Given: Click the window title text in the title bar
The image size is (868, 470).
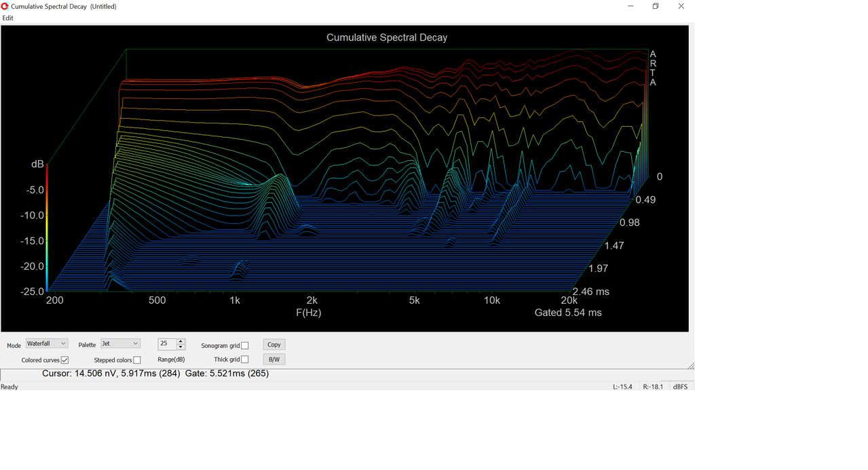Looking at the screenshot, I should [x=64, y=6].
